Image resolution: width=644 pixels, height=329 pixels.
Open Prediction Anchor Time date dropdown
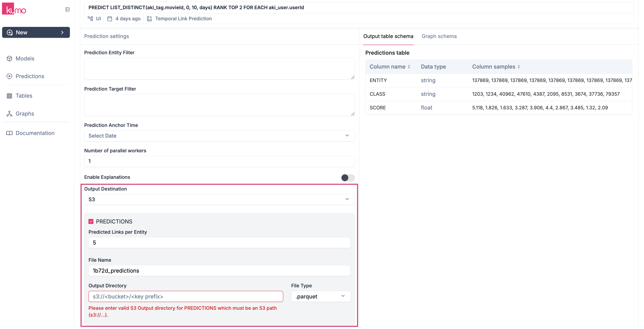point(219,136)
